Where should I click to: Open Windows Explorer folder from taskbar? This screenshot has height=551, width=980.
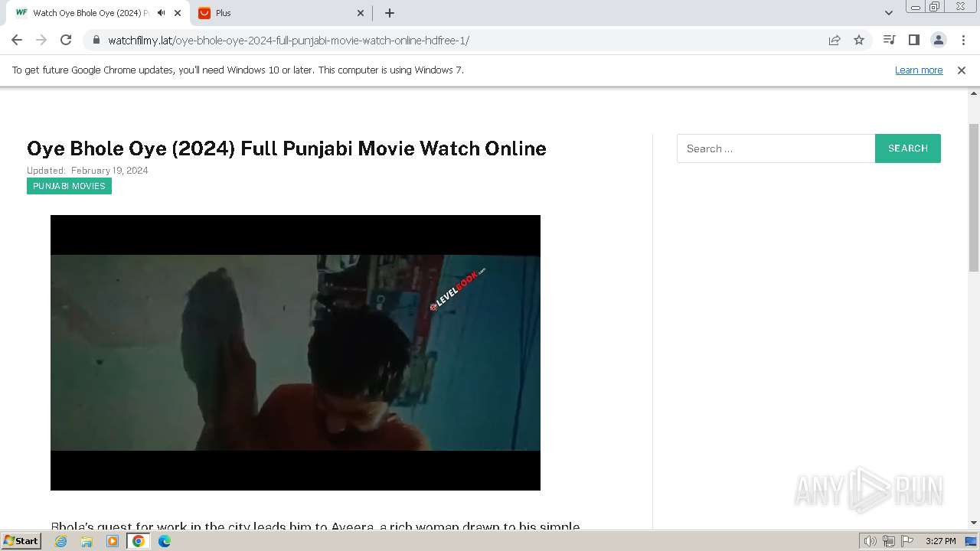tap(87, 541)
